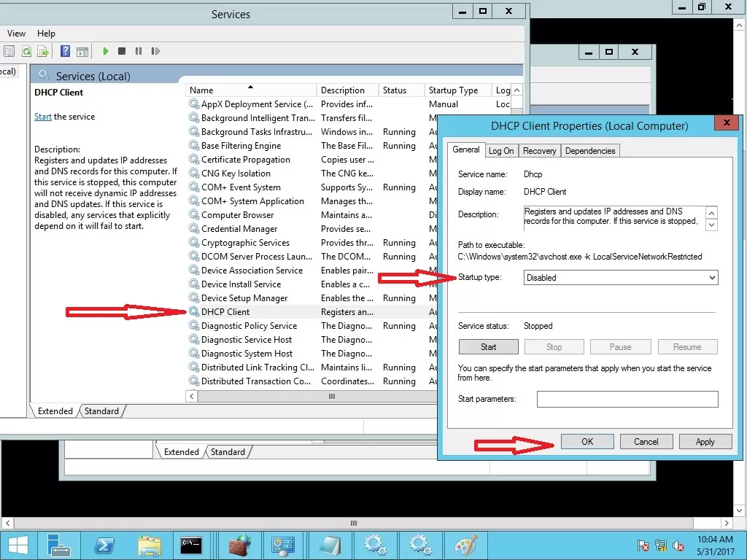Select the Extended tab in Services window
This screenshot has height=560, width=747.
55,411
